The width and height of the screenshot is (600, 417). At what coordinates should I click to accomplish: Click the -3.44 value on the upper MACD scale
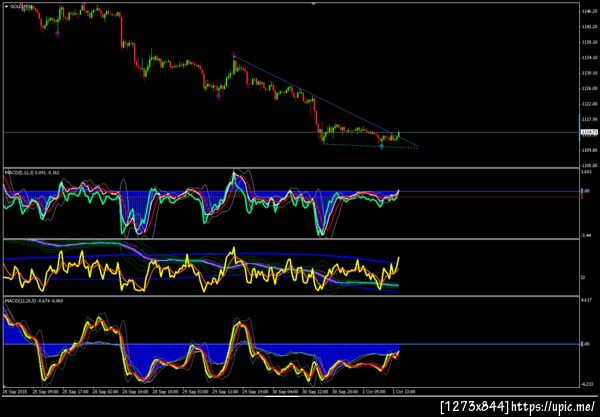587,236
